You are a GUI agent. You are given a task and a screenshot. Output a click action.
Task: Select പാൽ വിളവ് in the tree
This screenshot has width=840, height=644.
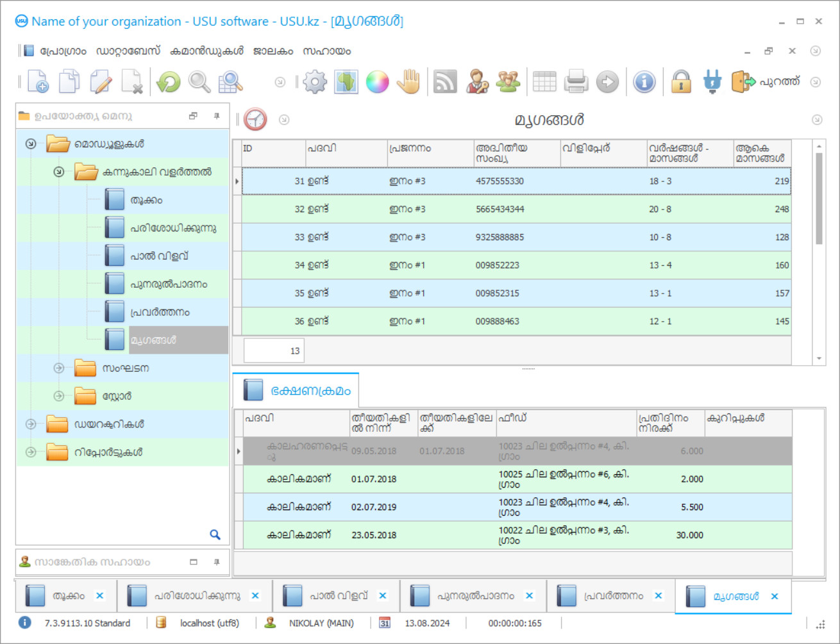click(160, 256)
